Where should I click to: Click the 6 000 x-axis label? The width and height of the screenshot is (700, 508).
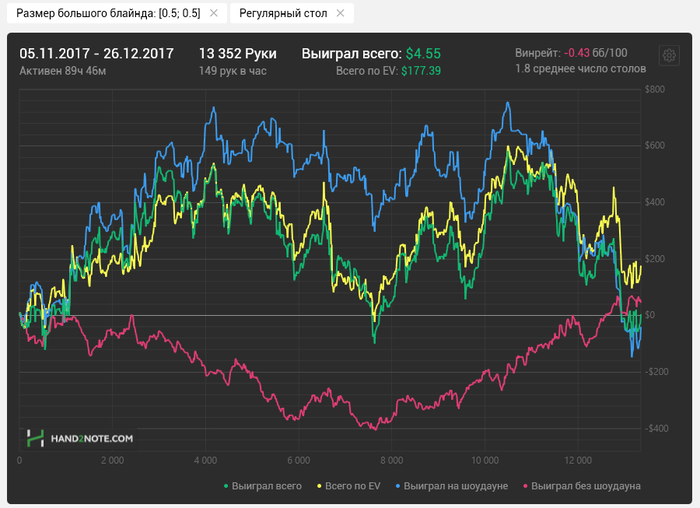(x=299, y=461)
